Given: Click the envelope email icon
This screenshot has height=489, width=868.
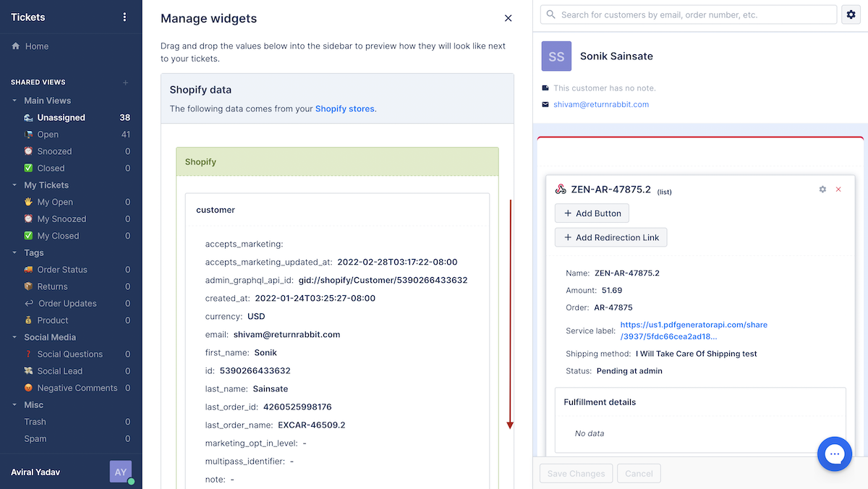Looking at the screenshot, I should click(545, 104).
